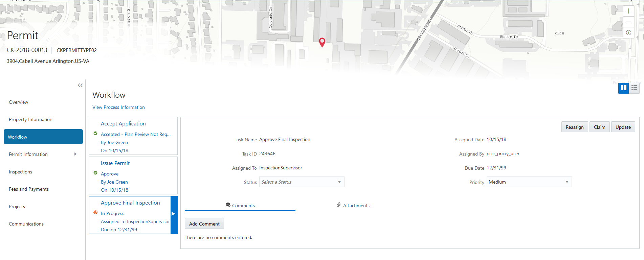Open the Select a Status dropdown

302,182
